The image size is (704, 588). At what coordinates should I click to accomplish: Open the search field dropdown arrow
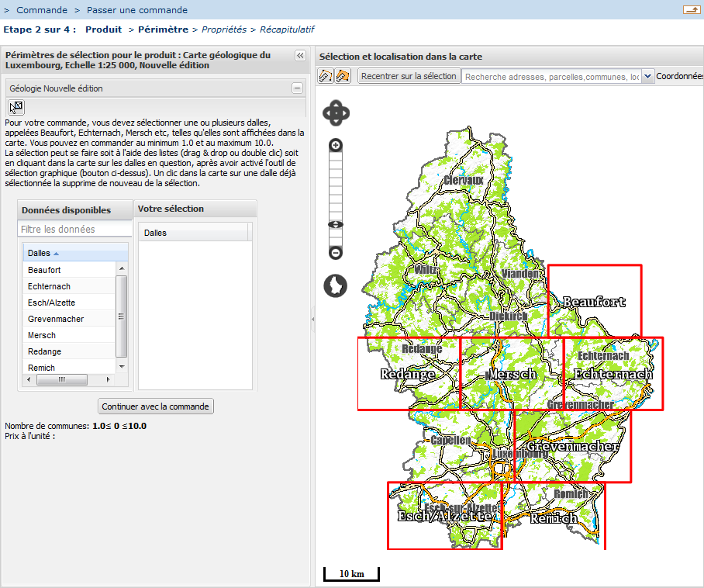tap(648, 76)
